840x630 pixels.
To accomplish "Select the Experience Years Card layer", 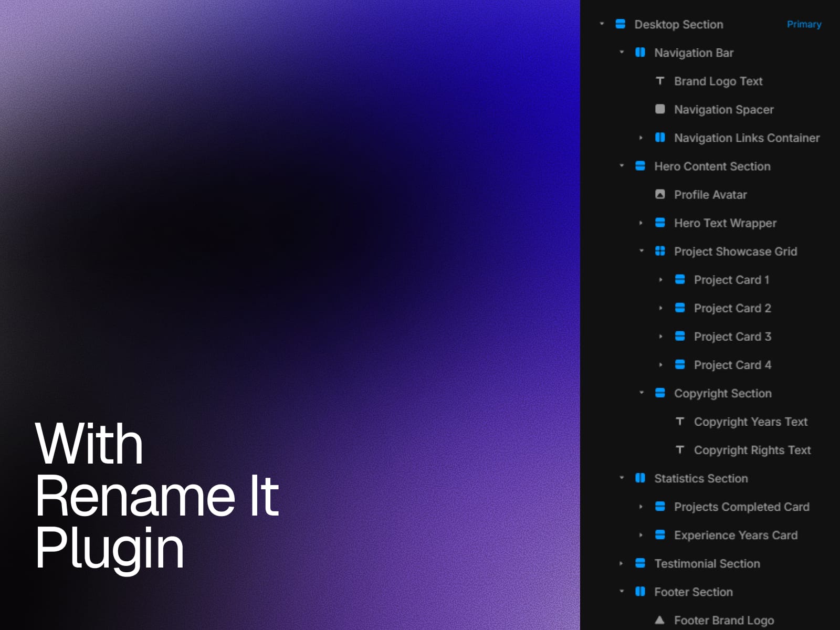I will (x=736, y=535).
